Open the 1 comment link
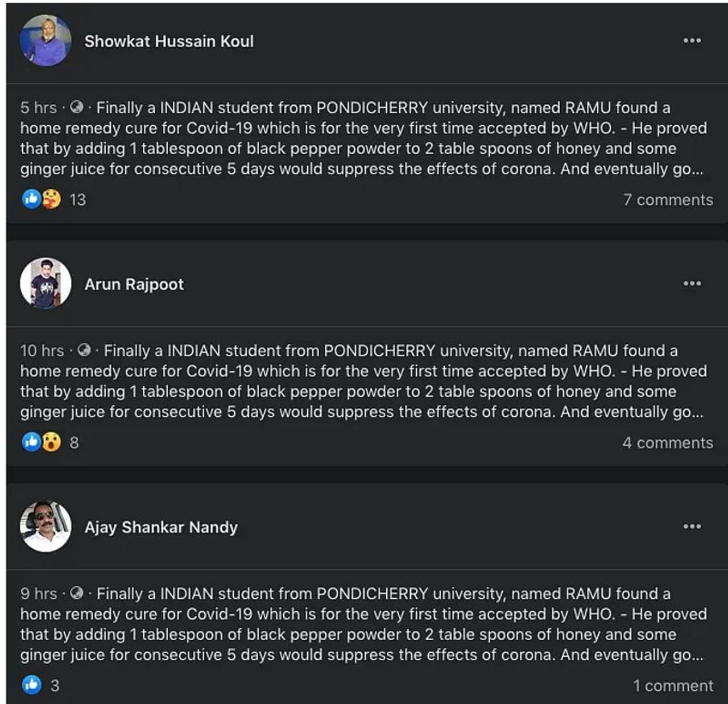Screen dimensions: 728x704 [673, 685]
